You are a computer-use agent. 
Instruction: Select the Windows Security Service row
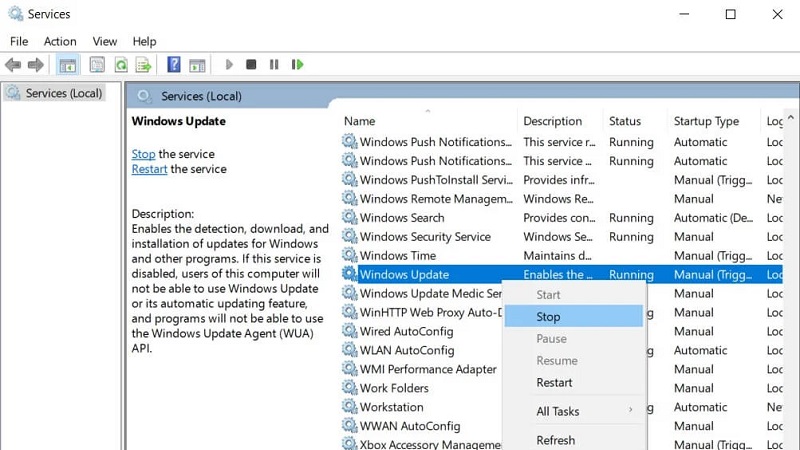(561, 237)
